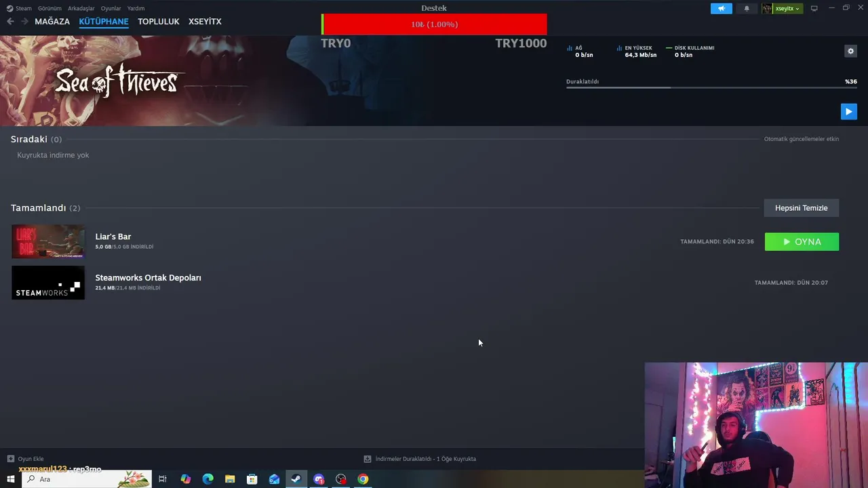Click the EN YÜKSEK 64,3 Mb/sn stat
Viewport: 868px width, 488px height.
pos(637,52)
